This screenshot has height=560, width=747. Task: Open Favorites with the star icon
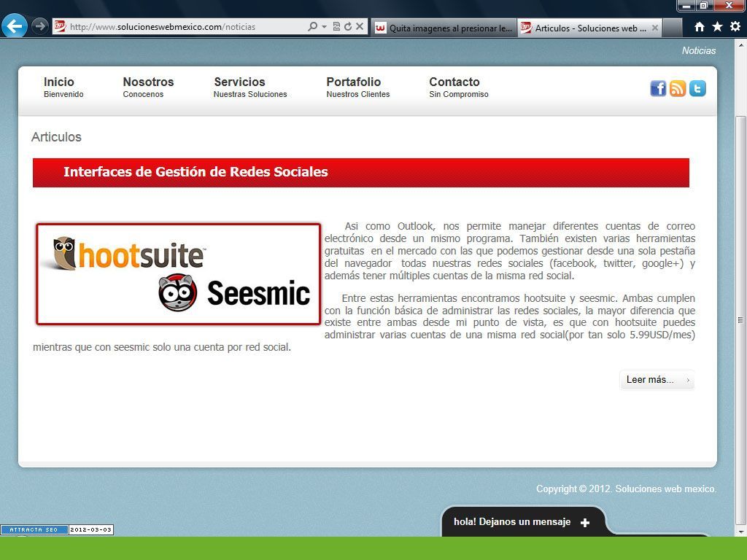(x=718, y=27)
